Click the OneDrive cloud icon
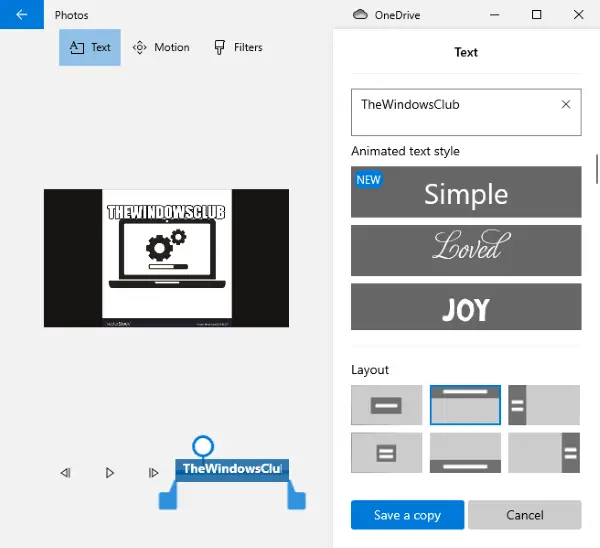The width and height of the screenshot is (600, 548). pos(360,15)
